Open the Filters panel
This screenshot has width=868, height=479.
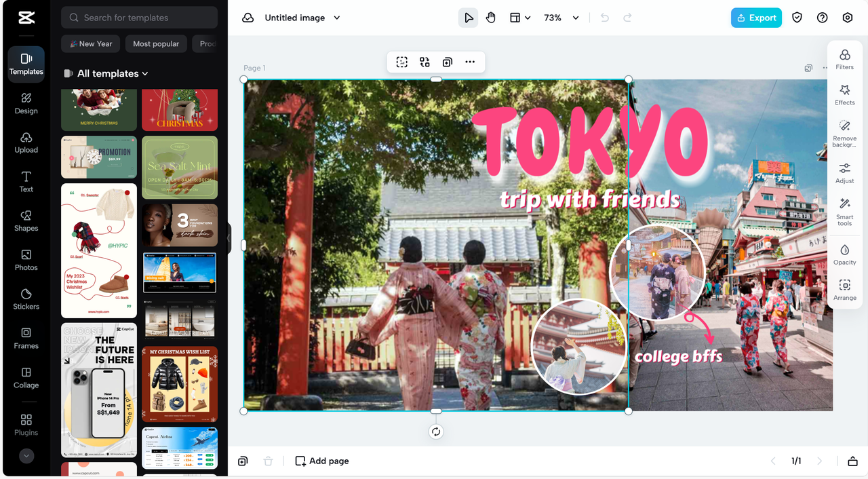click(844, 59)
